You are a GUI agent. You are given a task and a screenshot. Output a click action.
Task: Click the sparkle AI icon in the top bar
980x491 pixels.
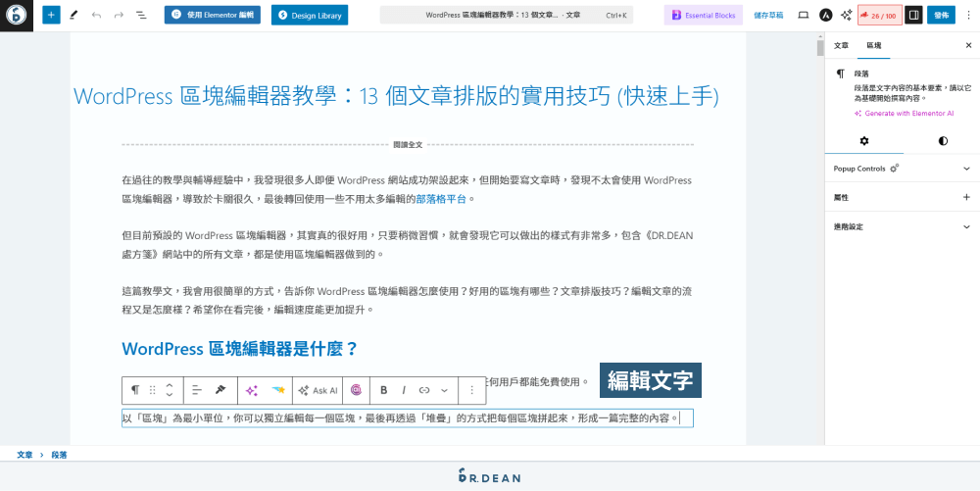pyautogui.click(x=847, y=15)
